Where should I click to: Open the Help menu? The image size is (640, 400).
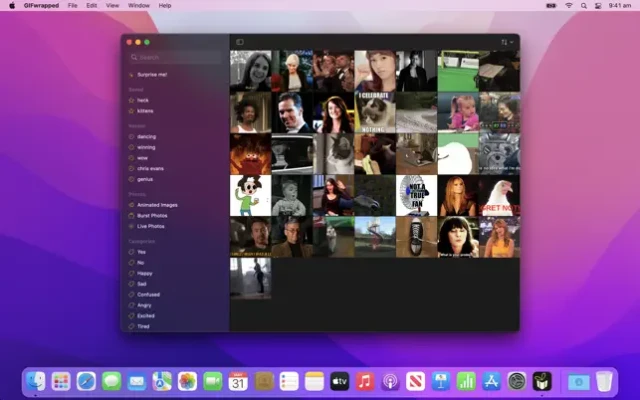[x=164, y=5]
